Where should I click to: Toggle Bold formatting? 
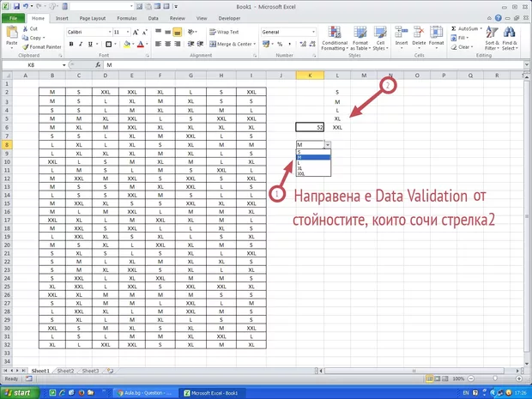point(70,44)
